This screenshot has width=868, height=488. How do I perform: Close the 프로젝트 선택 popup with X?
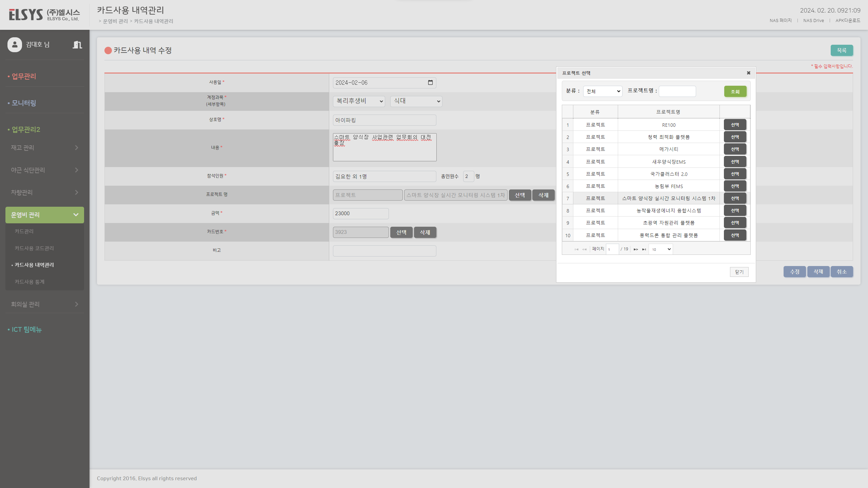(748, 73)
